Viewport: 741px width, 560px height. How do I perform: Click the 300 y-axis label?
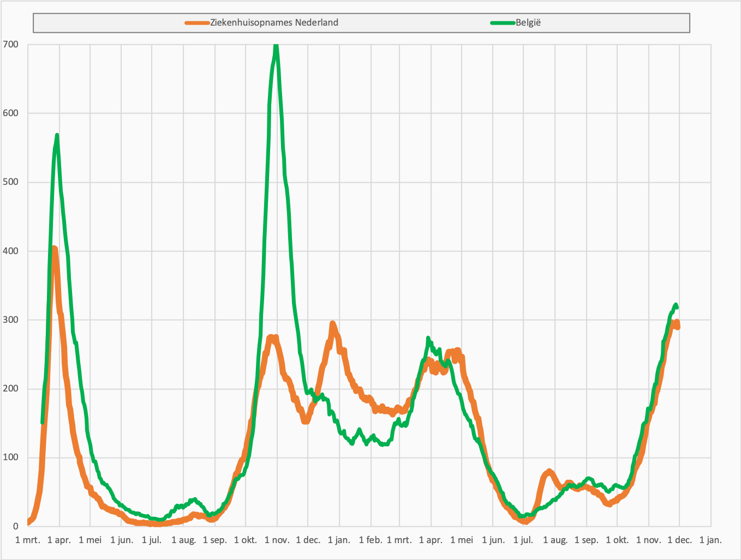(x=10, y=320)
